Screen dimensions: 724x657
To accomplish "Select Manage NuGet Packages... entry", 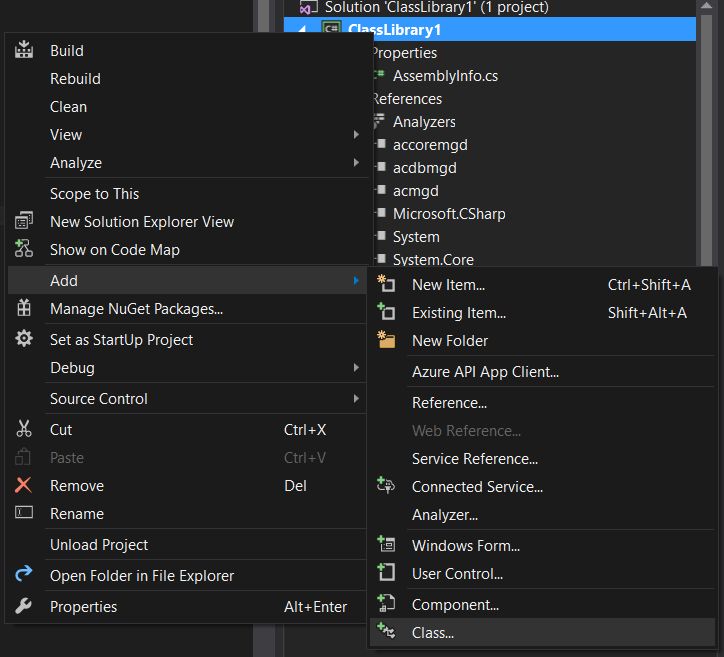I will tap(187, 308).
